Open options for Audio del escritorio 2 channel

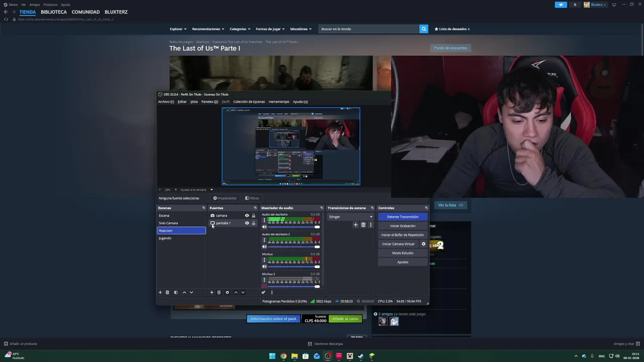[264, 240]
